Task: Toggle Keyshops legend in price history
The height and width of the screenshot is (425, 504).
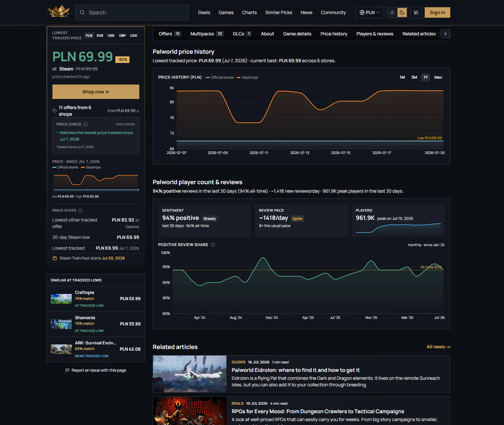Action: [x=247, y=77]
